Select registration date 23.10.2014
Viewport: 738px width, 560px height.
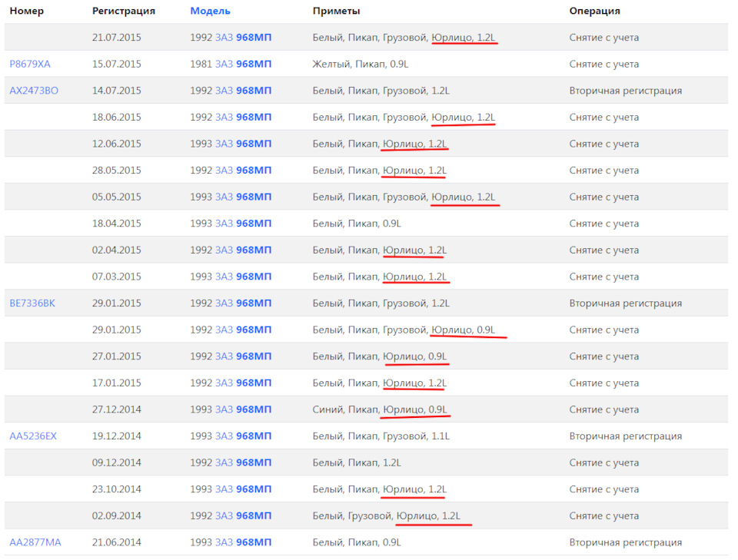click(116, 489)
